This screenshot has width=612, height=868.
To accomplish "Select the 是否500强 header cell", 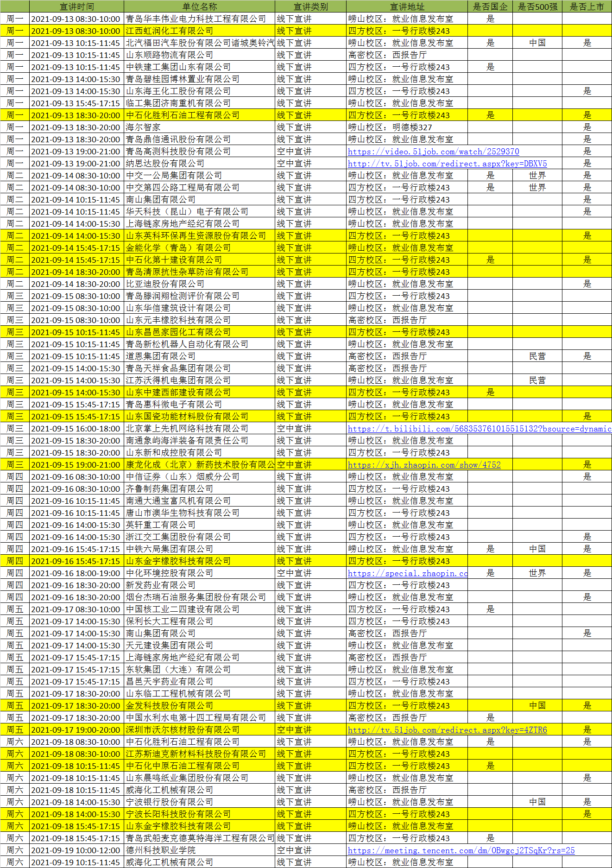I will pyautogui.click(x=537, y=6).
